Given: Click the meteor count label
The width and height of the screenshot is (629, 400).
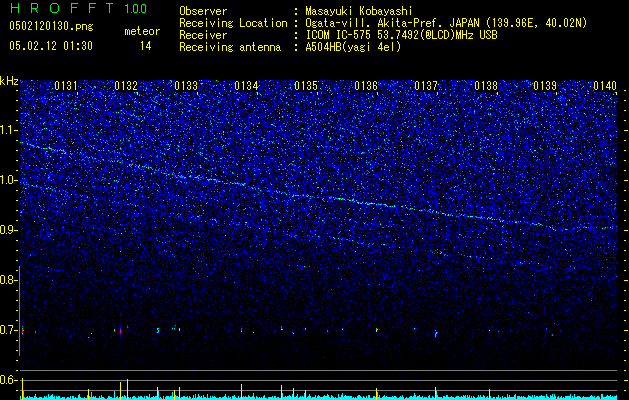Looking at the screenshot, I should [x=142, y=31].
